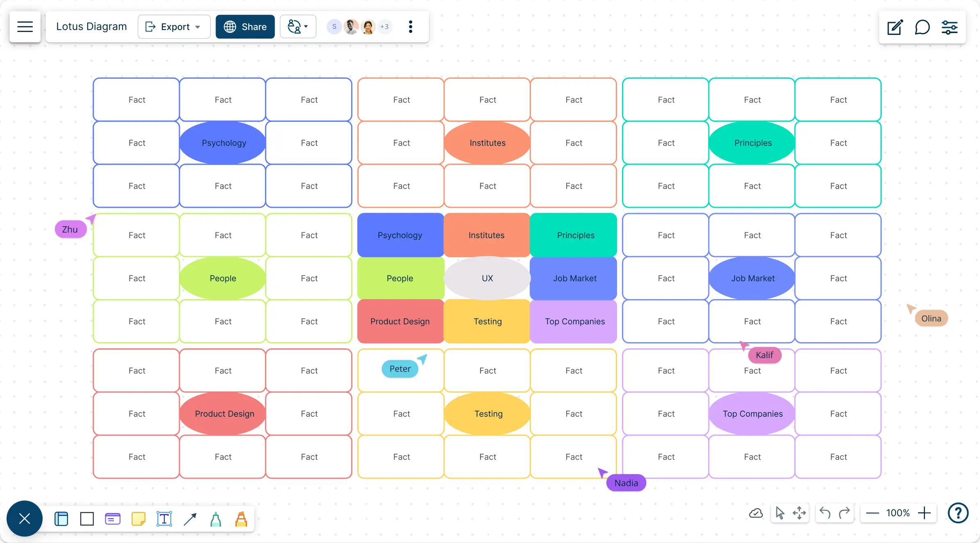Select the rectangle shape tool
Image resolution: width=980 pixels, height=543 pixels.
[86, 518]
